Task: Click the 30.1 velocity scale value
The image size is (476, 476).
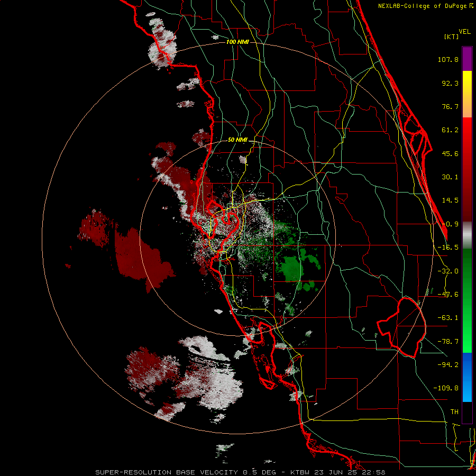Action: (x=450, y=177)
